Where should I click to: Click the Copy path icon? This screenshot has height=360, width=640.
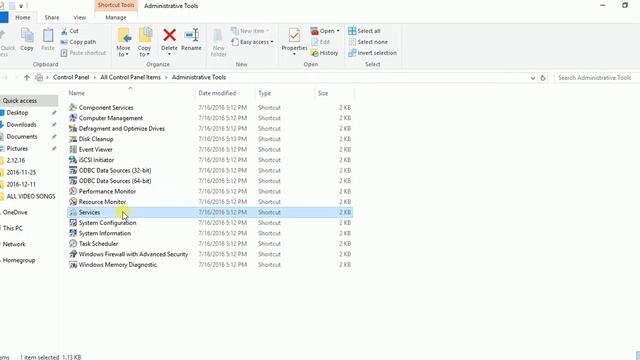pos(64,42)
